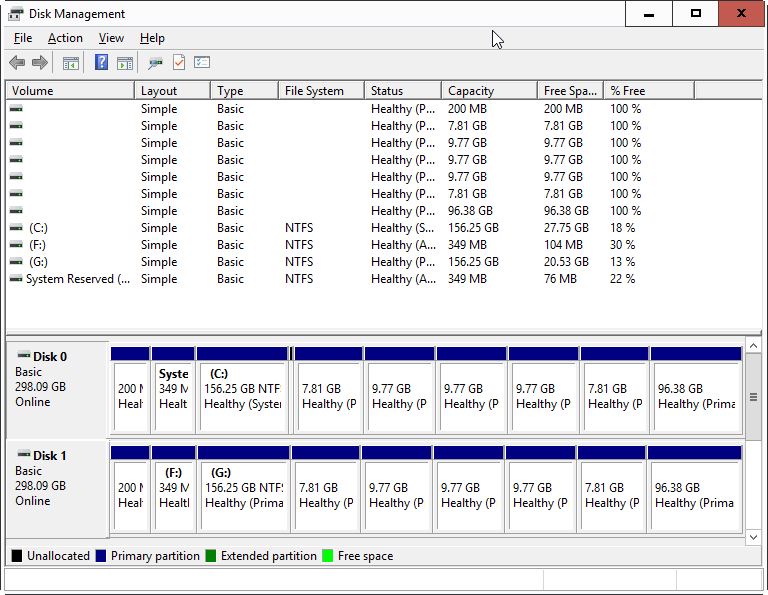768x595 pixels.
Task: Open the Help menu
Action: click(152, 38)
